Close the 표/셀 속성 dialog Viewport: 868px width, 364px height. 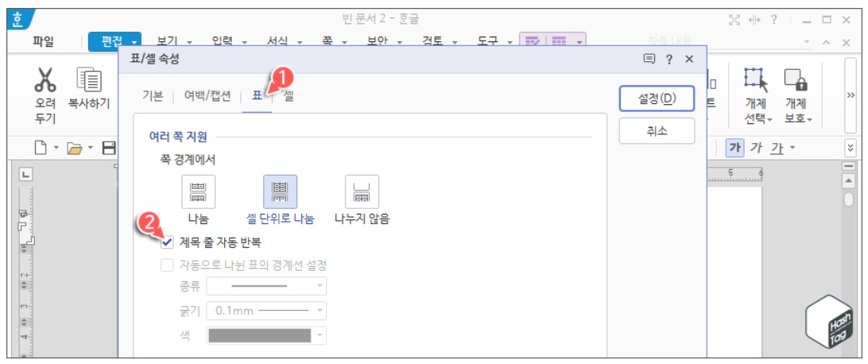pos(689,59)
